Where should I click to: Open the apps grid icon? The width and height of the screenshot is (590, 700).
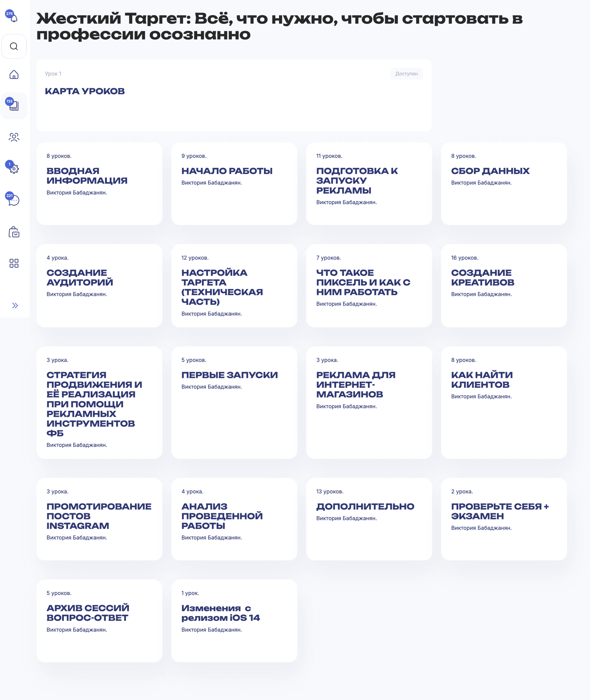click(x=14, y=263)
